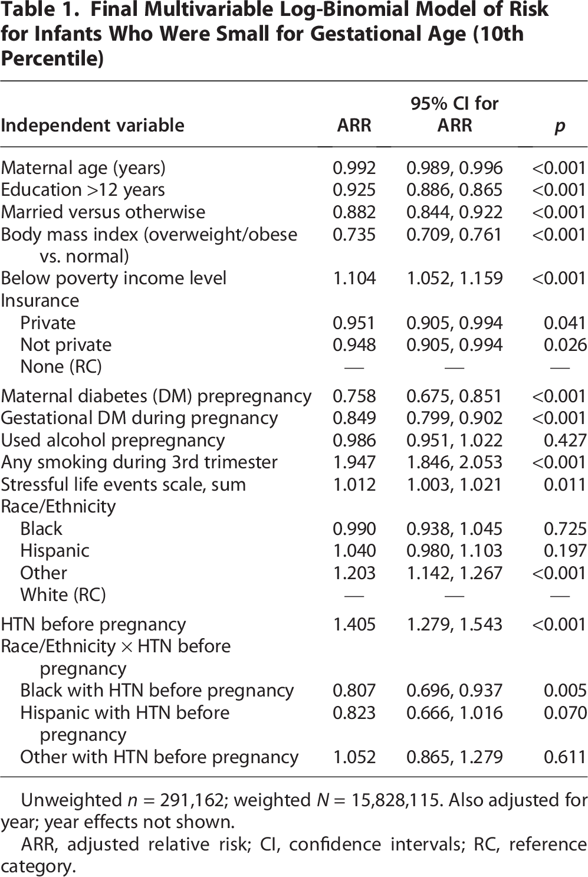Click p value 0.611 in last row
The image size is (588, 877).
coord(565,757)
